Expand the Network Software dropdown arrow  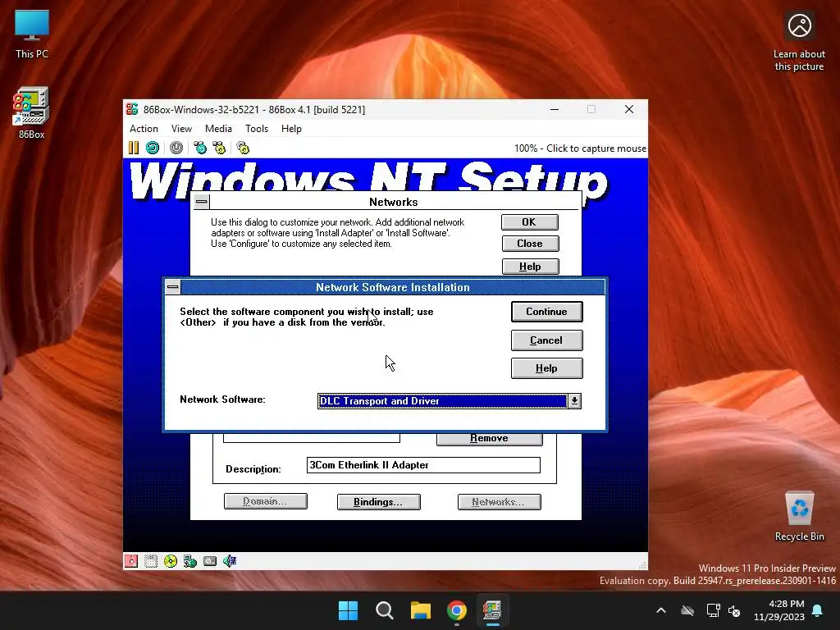(x=574, y=400)
